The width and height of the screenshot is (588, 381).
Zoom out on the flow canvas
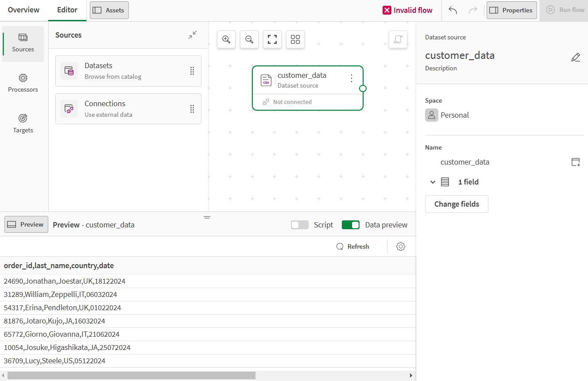[249, 39]
